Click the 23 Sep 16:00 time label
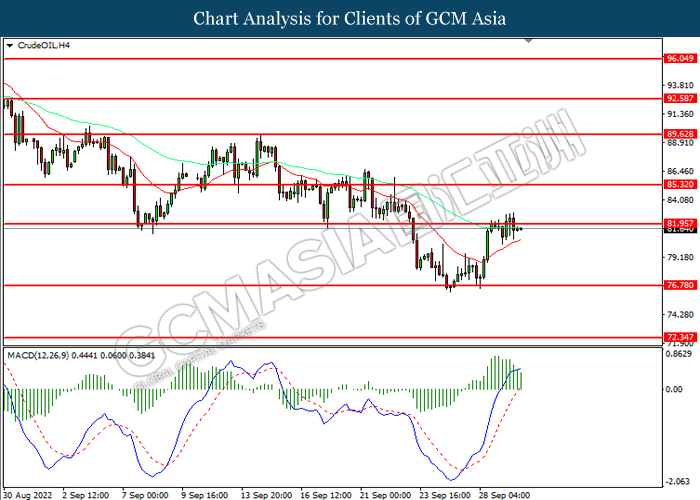Viewport: 700px width, 500px height. [445, 495]
